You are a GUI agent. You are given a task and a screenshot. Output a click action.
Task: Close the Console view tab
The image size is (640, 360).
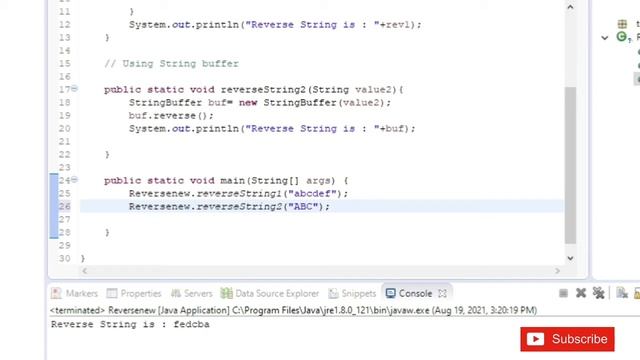[442, 293]
